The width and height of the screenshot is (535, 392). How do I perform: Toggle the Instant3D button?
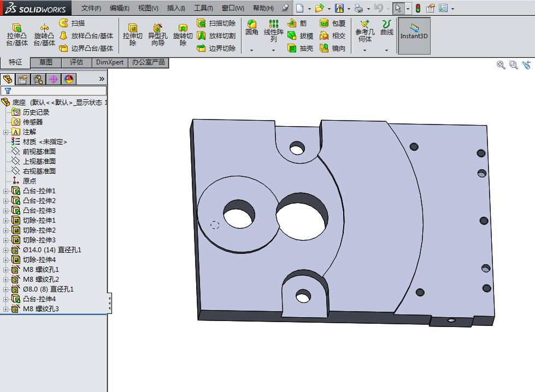(x=414, y=35)
